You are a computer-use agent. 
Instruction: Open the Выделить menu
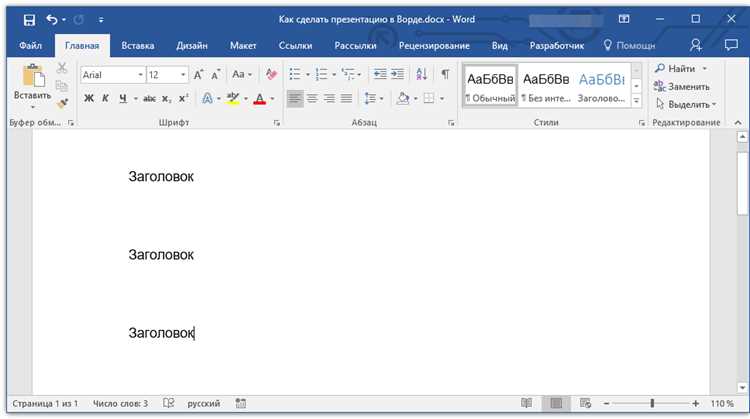pos(686,104)
